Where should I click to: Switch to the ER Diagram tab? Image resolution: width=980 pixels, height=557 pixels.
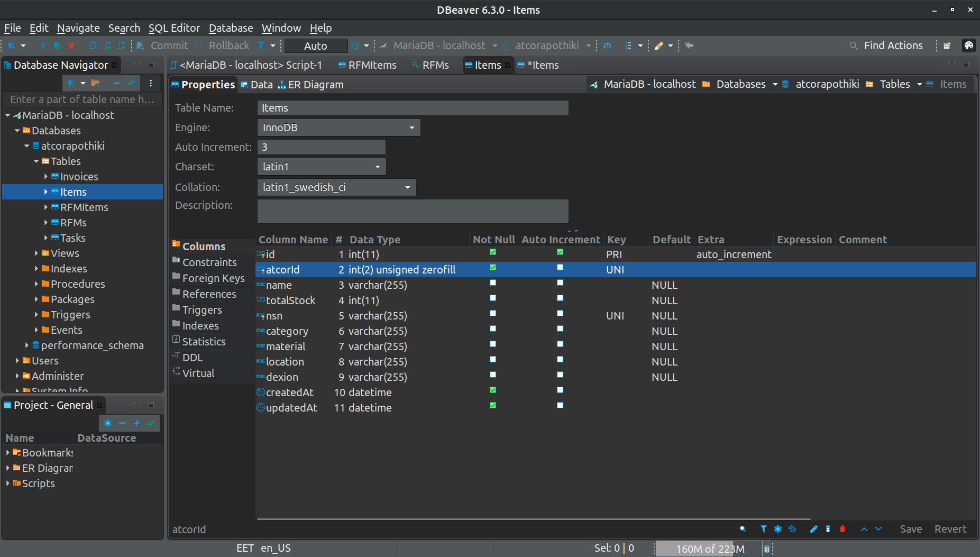click(x=316, y=84)
